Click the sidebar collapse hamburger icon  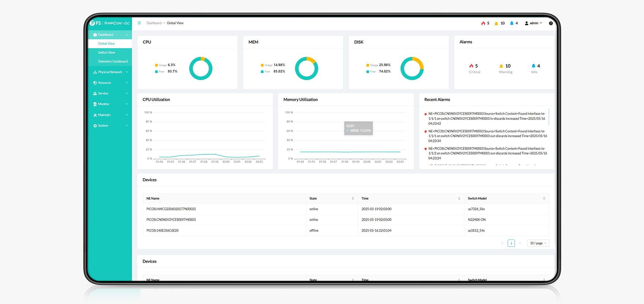(139, 23)
